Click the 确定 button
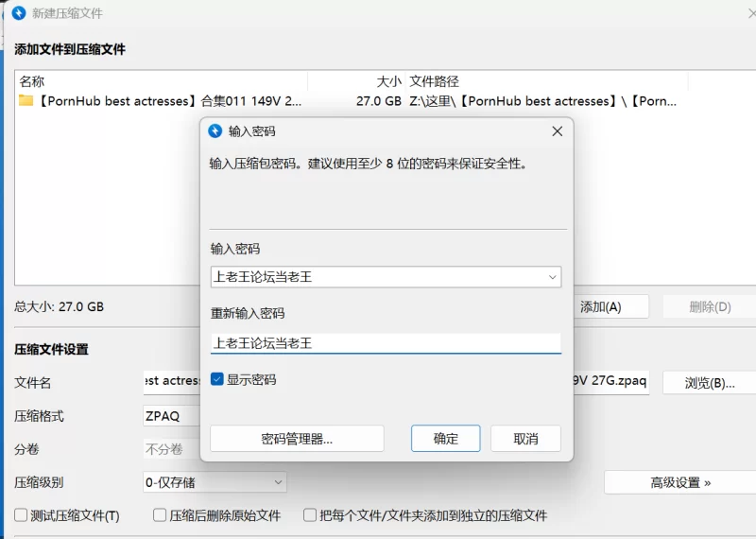Viewport: 756px width, 539px height. coord(445,439)
